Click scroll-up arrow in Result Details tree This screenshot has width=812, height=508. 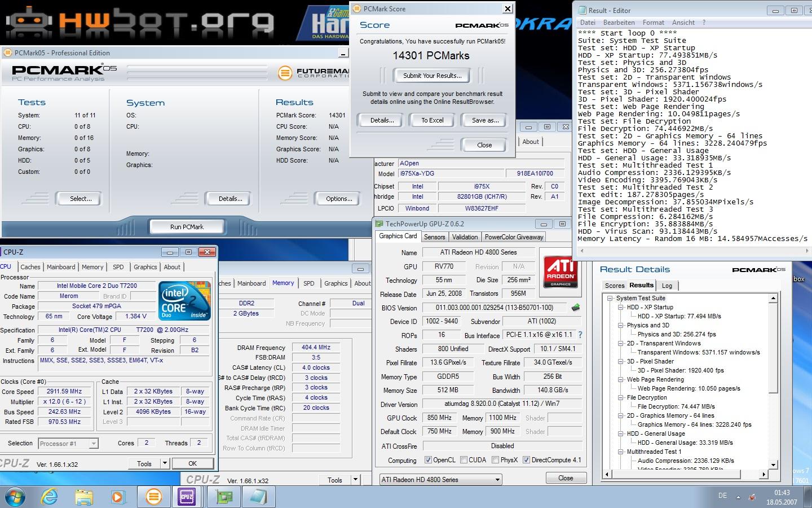coord(774,298)
